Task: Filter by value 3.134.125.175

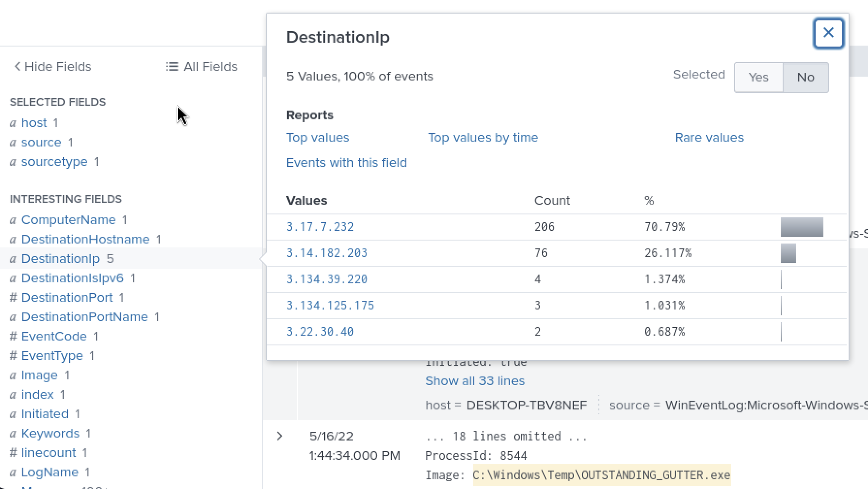Action: (x=330, y=305)
